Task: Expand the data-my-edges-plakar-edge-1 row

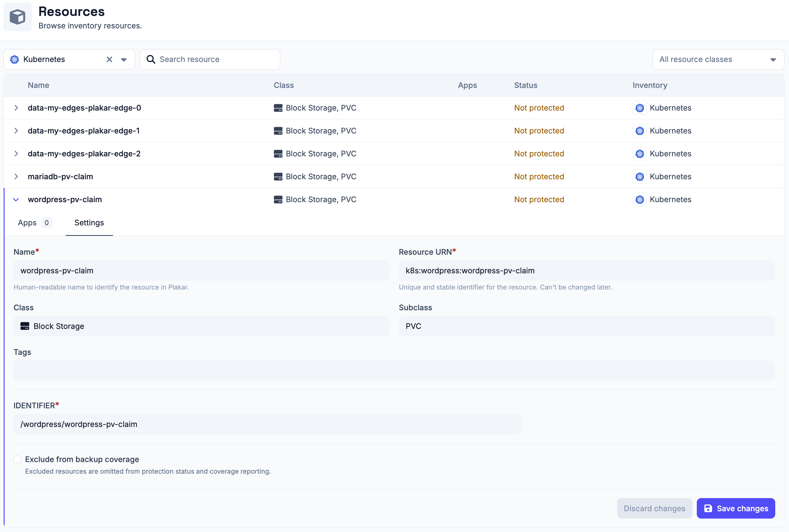Action: tap(16, 131)
